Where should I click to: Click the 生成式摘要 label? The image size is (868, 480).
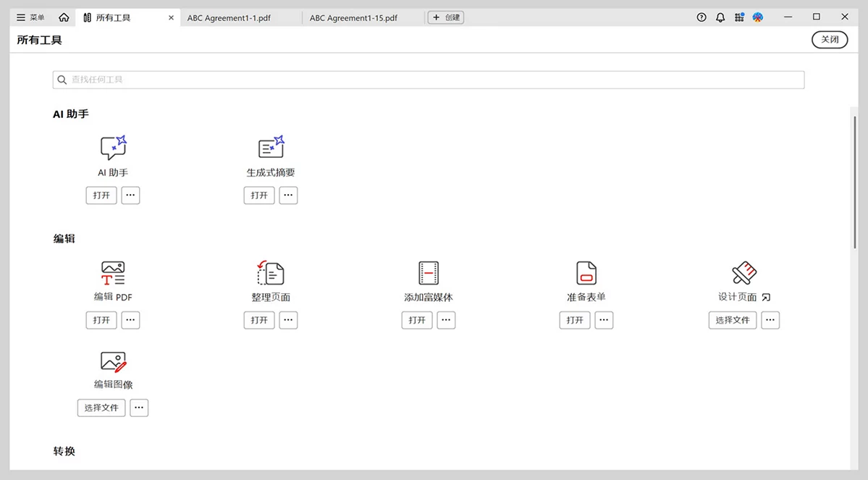[271, 173]
